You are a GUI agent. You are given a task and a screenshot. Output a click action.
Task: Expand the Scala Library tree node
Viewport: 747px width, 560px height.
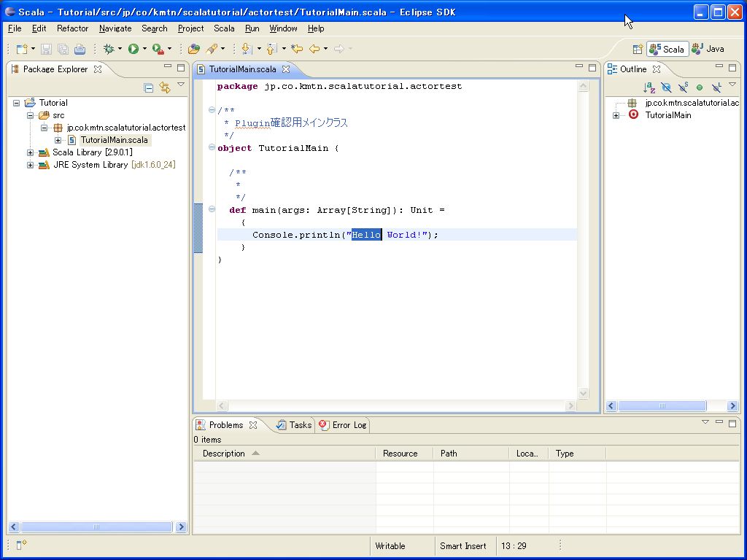[30, 152]
